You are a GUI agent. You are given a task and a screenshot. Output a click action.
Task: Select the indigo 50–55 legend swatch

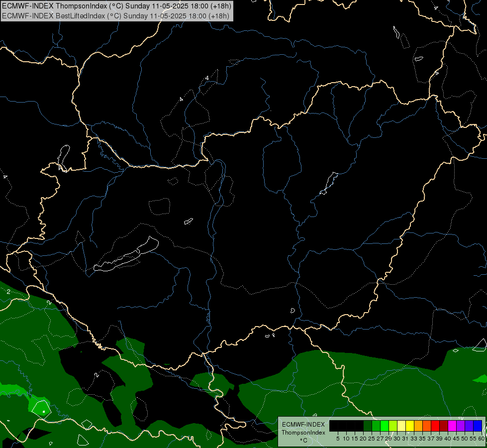[x=469, y=426]
